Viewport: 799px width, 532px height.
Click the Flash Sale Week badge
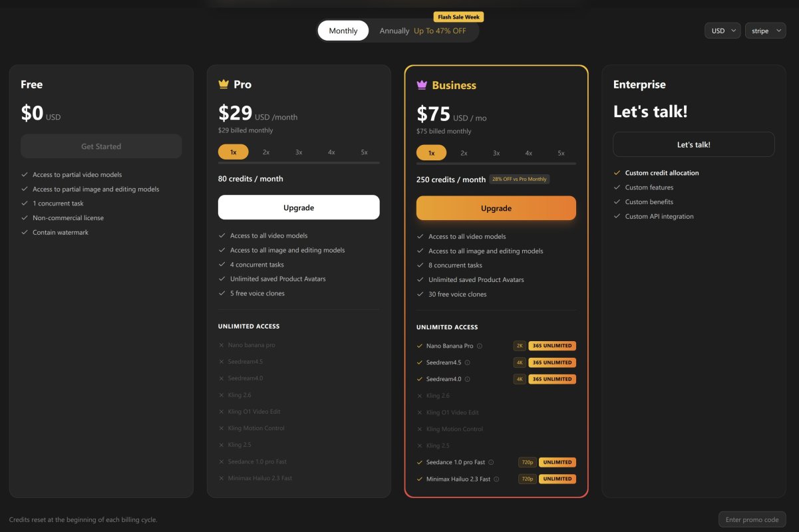pyautogui.click(x=459, y=17)
